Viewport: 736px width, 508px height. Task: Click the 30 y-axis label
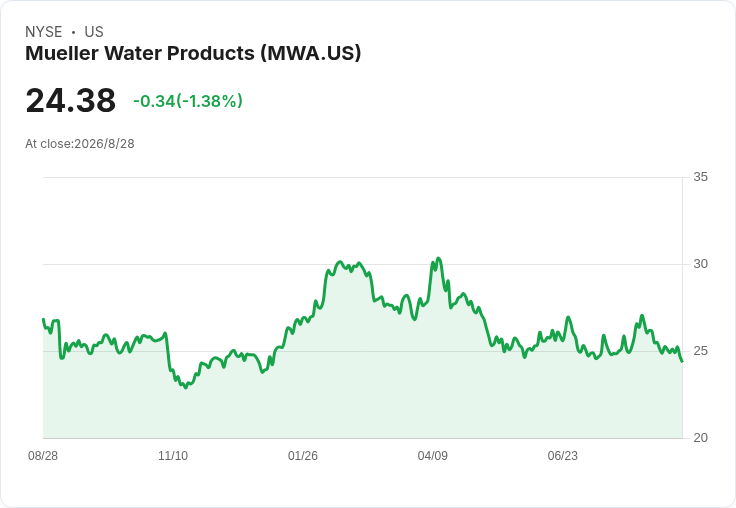point(700,264)
